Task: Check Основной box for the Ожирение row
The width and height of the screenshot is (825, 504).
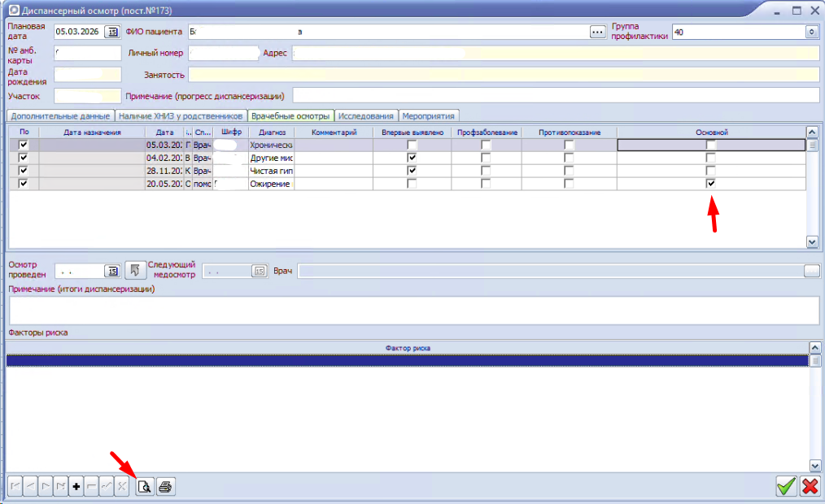Action: point(711,184)
